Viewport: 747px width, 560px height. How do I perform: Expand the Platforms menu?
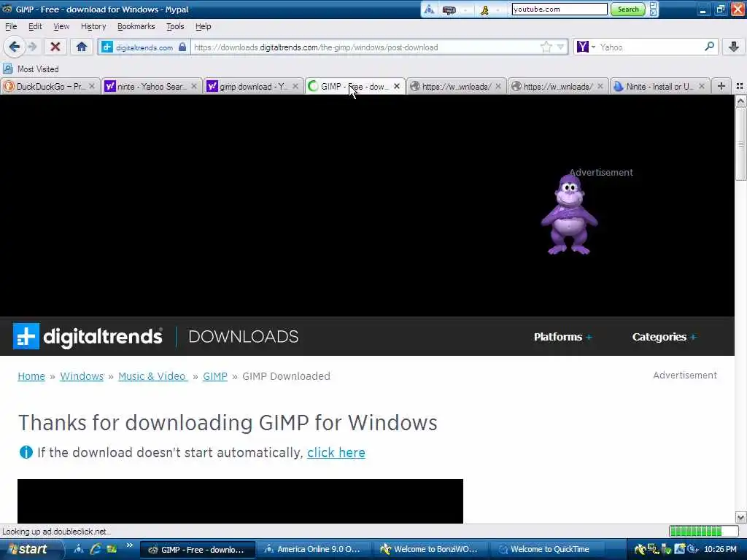pyautogui.click(x=562, y=337)
